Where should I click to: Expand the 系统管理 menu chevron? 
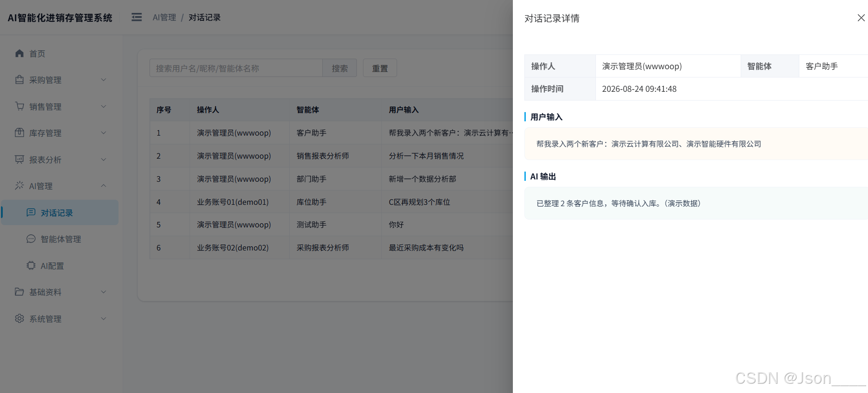[x=103, y=319]
